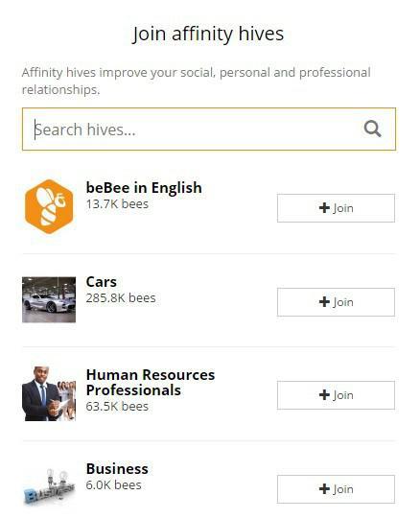Focus the Search hives input field
The width and height of the screenshot is (420, 519).
209,130
